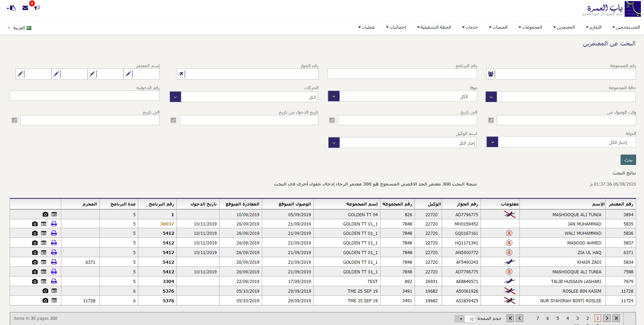This screenshot has width=644, height=325.
Task: Click red X status icon for WALI MUHAMMAD
Action: [x=509, y=233]
